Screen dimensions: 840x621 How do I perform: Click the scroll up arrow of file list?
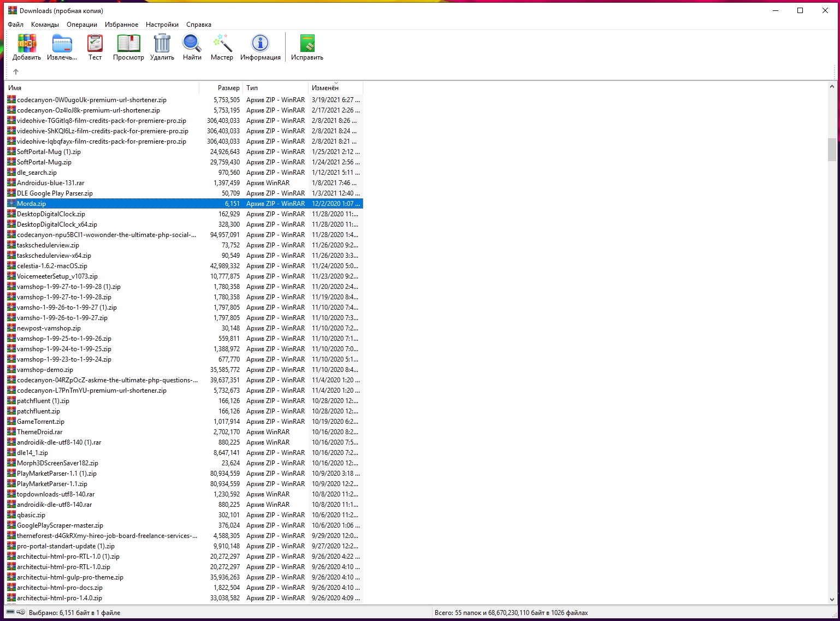coord(832,86)
